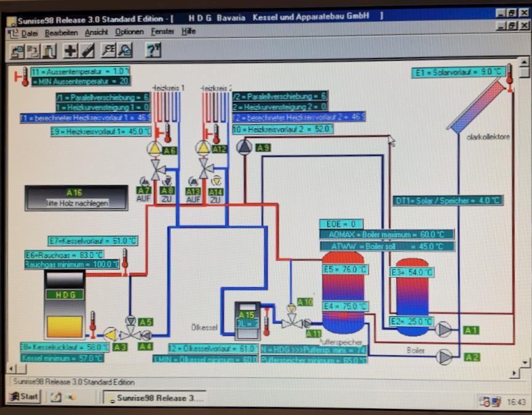Click the E7=Kesselvorlauf = 61.0 °C readout
The image size is (532, 415).
point(93,241)
